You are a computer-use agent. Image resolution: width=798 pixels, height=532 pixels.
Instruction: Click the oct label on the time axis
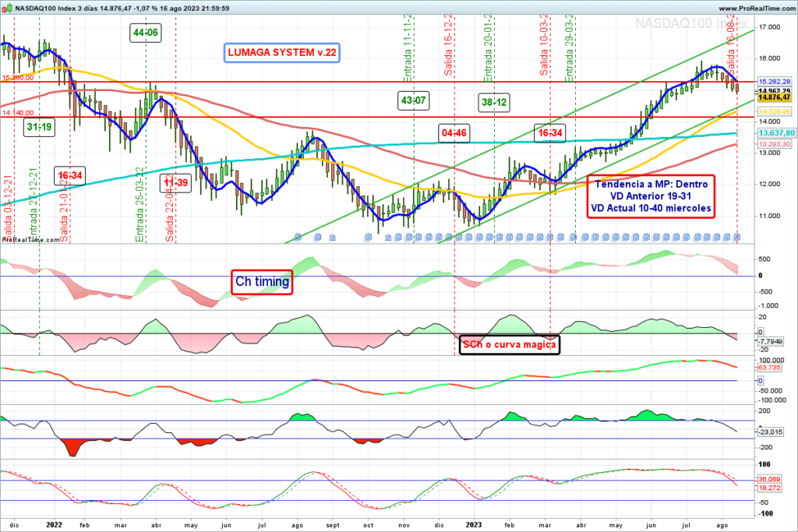tap(369, 526)
